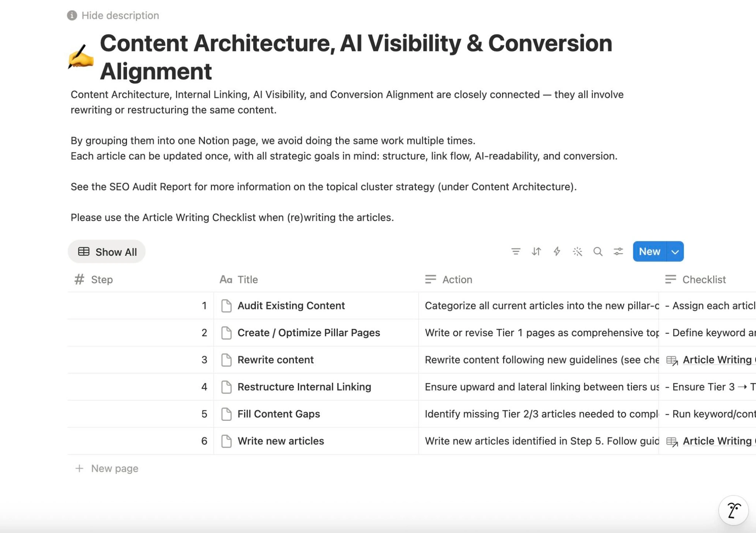Select Step cell with number 1
This screenshot has width=756, height=533.
coord(141,306)
